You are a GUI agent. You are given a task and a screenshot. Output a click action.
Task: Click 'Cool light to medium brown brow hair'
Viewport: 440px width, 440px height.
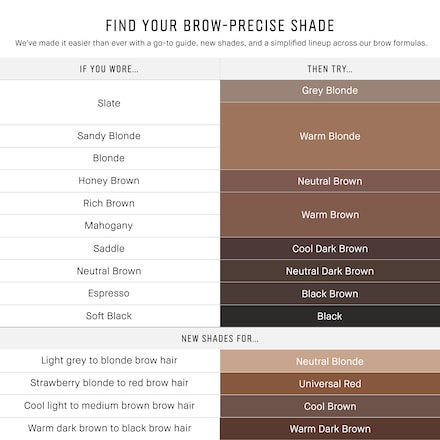[x=109, y=405]
